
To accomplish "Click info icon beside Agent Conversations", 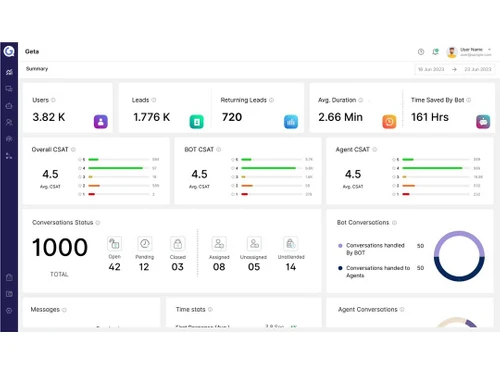I will click(x=402, y=309).
